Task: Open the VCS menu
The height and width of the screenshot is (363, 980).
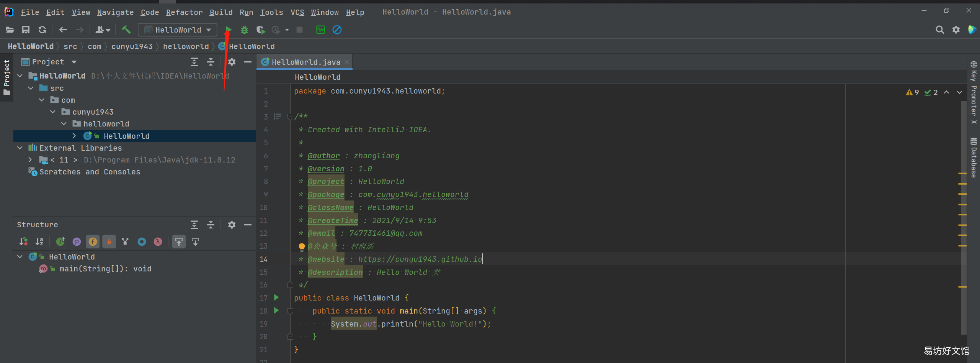Action: (x=297, y=12)
